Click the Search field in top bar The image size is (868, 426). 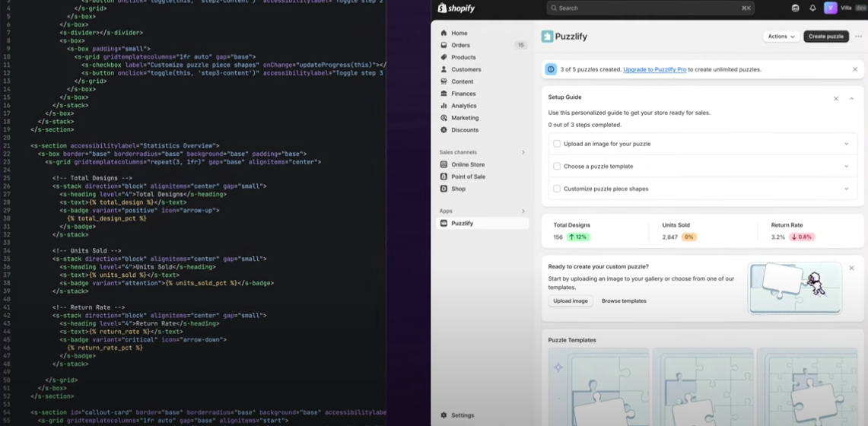pos(651,8)
